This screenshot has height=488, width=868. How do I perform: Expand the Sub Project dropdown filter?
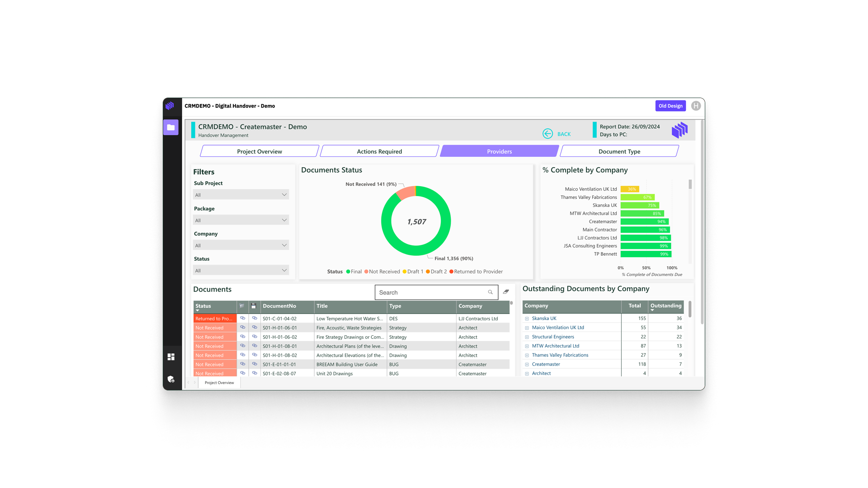pyautogui.click(x=241, y=194)
